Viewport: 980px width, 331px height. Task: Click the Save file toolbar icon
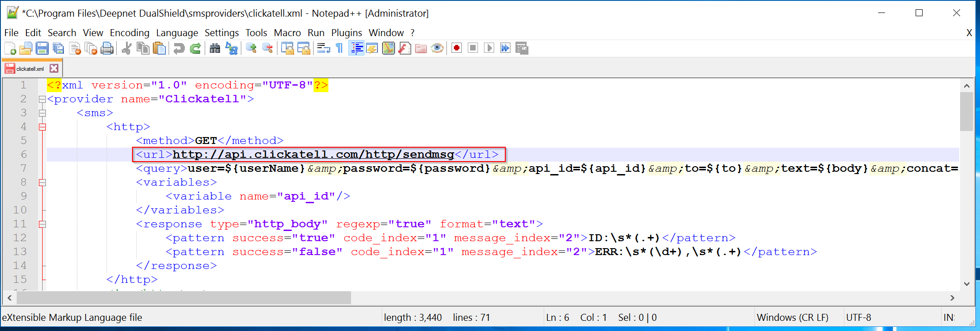pyautogui.click(x=42, y=48)
